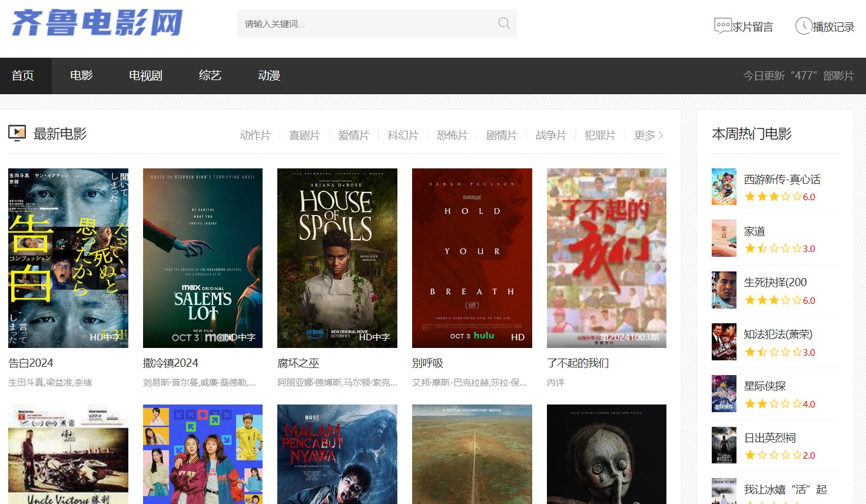Viewport: 866px width, 504px height.
Task: Click the 本周热门电影 heading
Action: (752, 134)
